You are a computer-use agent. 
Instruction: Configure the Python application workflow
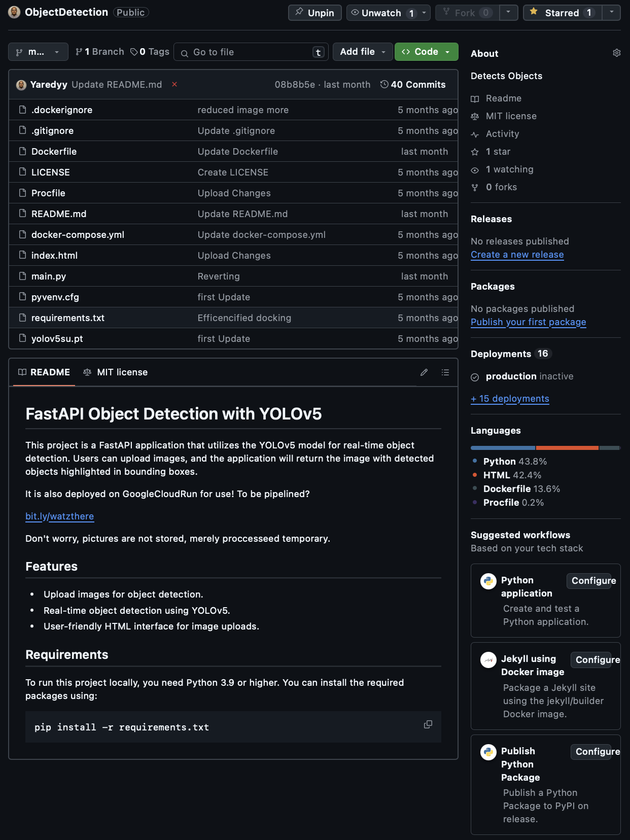(593, 581)
